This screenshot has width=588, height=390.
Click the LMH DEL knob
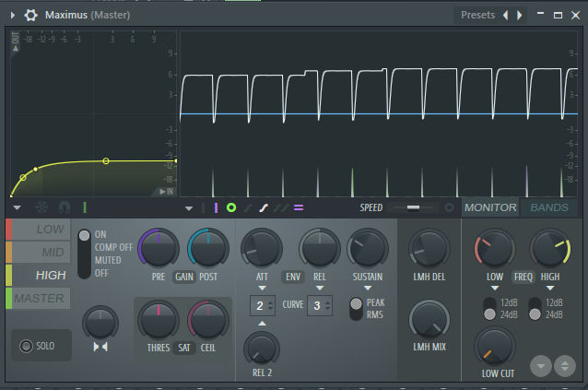(x=429, y=249)
